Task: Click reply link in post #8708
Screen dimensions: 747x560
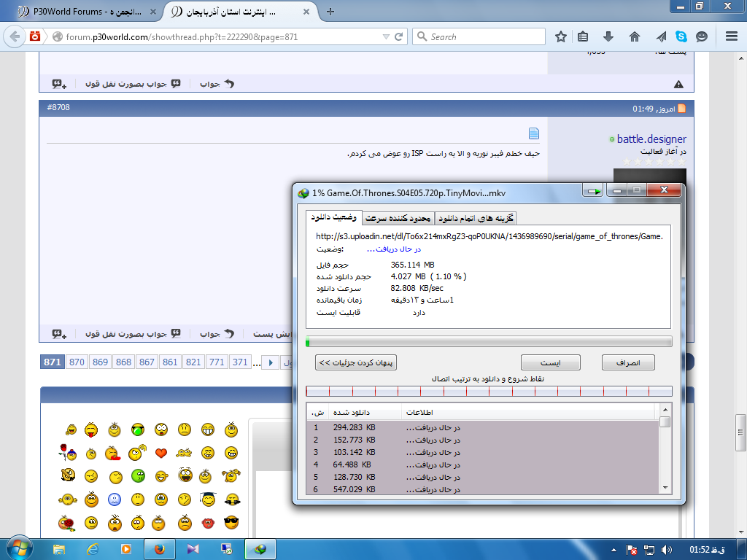Action: pyautogui.click(x=217, y=334)
